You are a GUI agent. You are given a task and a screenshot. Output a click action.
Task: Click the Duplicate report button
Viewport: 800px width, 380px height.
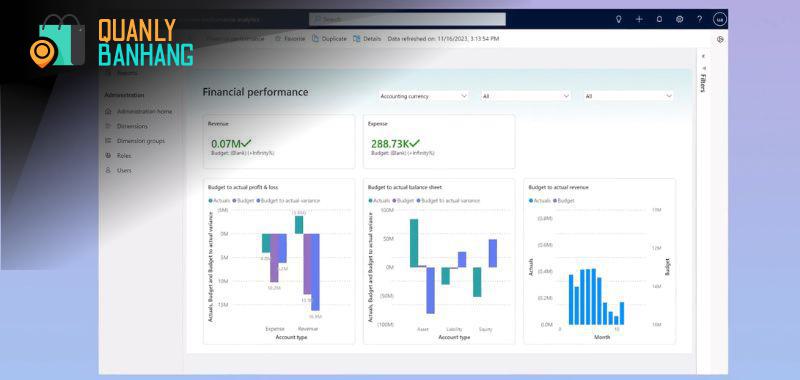[x=330, y=39]
